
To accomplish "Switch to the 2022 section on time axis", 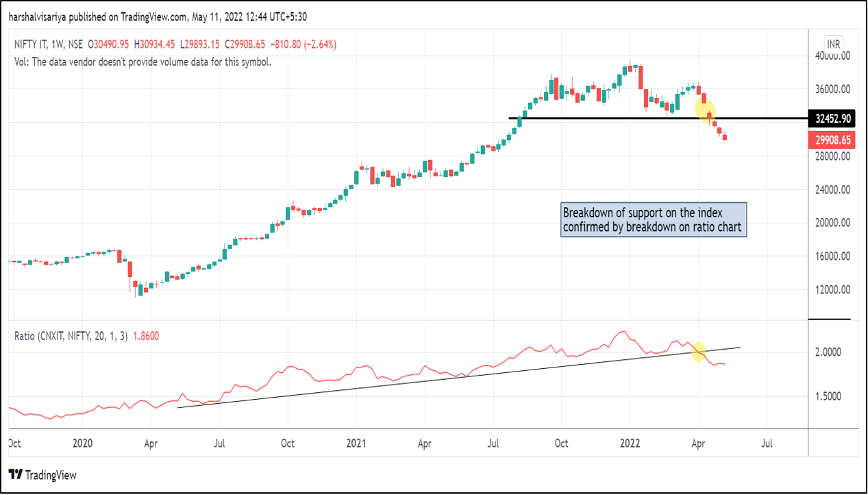I will (x=630, y=444).
